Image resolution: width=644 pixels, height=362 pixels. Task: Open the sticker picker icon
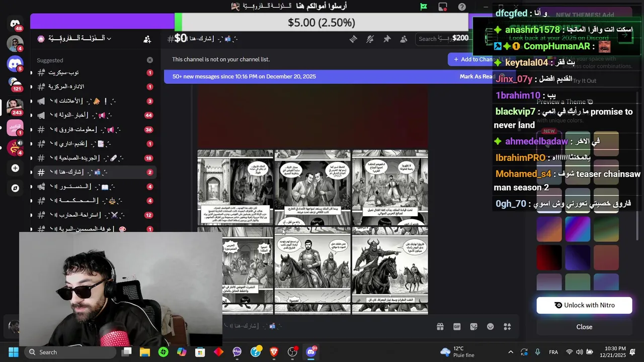[473, 326]
